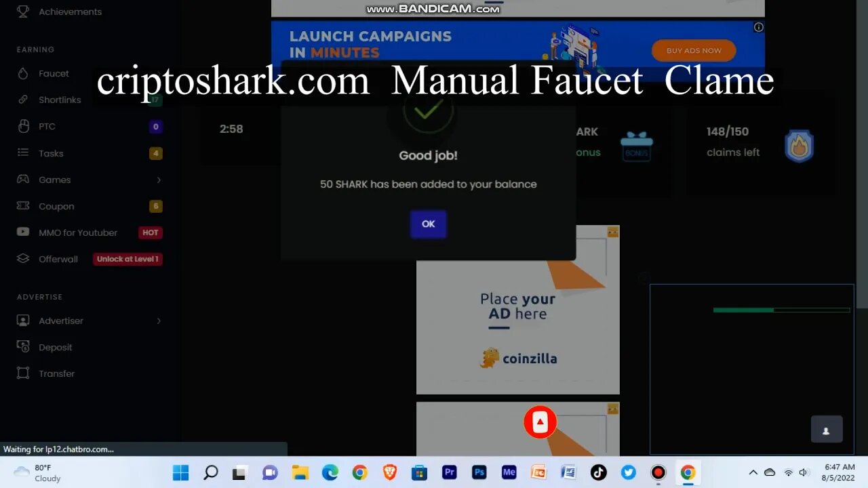Click the HOT badge
The height and width of the screenshot is (488, 868).
[x=150, y=232]
